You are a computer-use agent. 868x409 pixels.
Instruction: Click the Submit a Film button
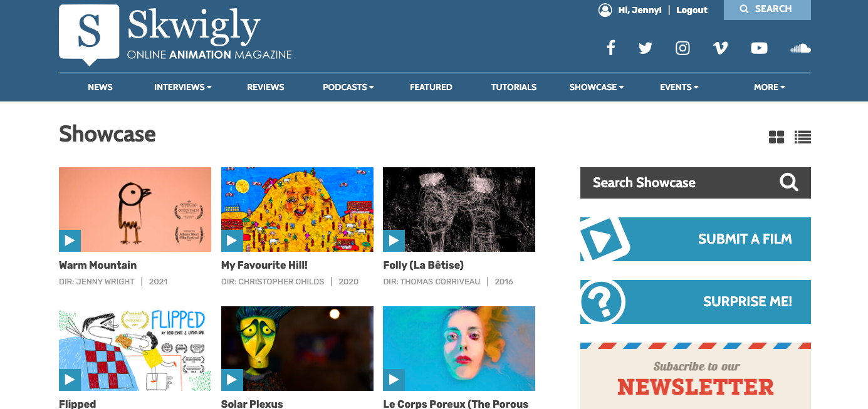tap(696, 239)
